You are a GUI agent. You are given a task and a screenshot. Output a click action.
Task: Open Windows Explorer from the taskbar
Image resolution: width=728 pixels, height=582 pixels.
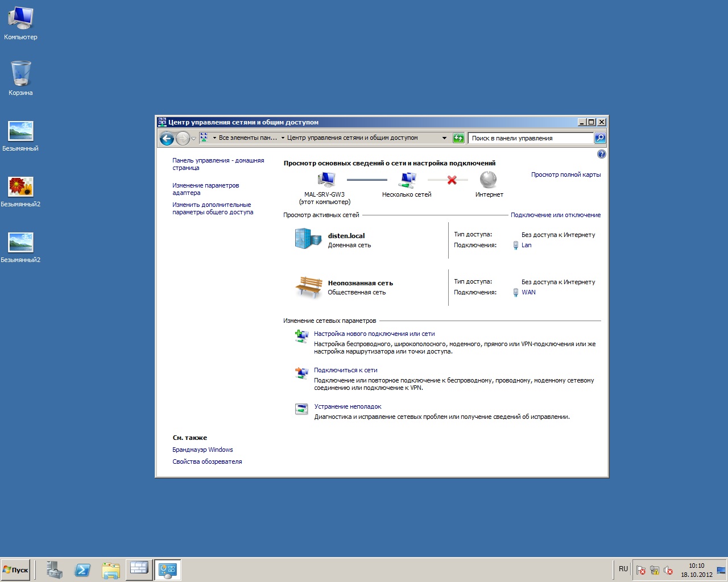coord(111,570)
